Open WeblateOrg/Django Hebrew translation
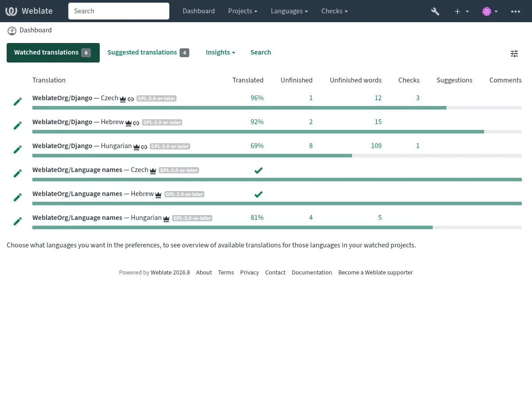Image resolution: width=532 pixels, height=407 pixels. point(78,122)
